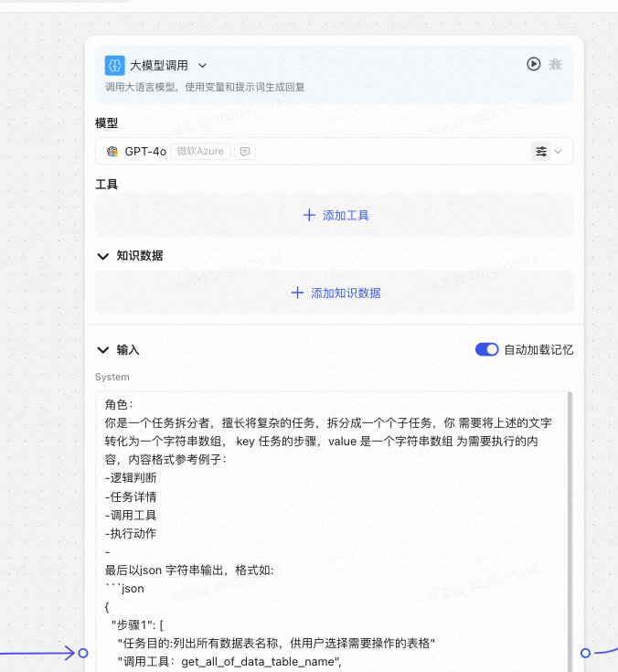Click the run node play icon
Screen dimensions: 618x672
[x=533, y=64]
